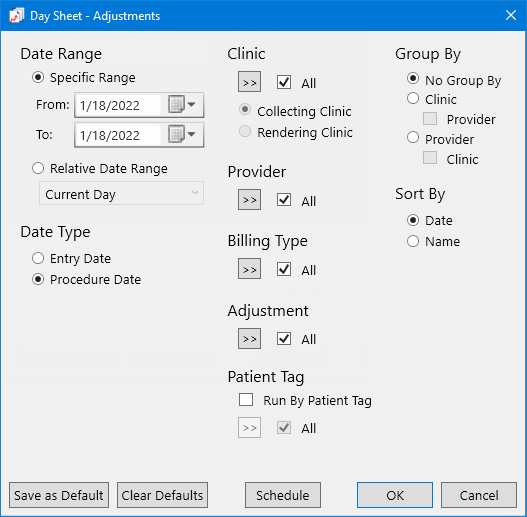
Task: Enable Run By Patient Tag checkbox
Action: [x=246, y=400]
